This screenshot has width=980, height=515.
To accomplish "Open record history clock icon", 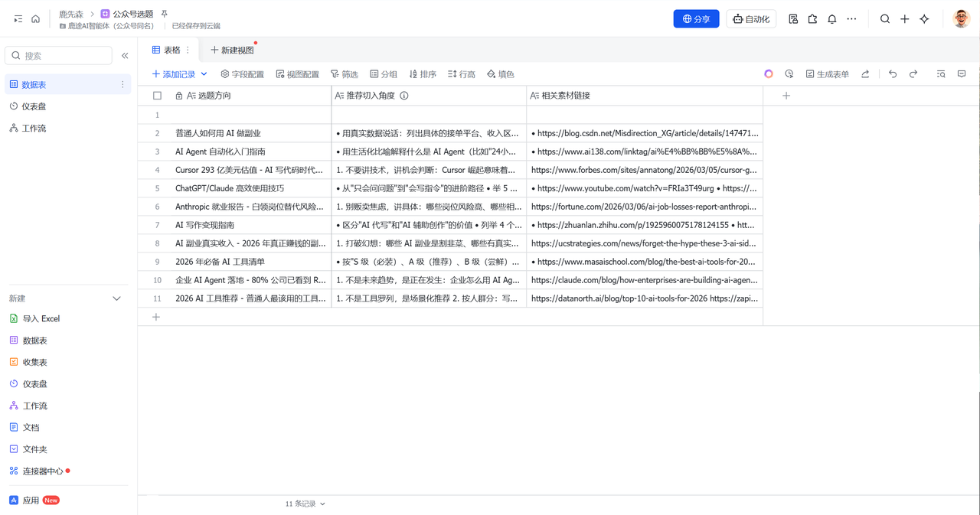I will (789, 74).
